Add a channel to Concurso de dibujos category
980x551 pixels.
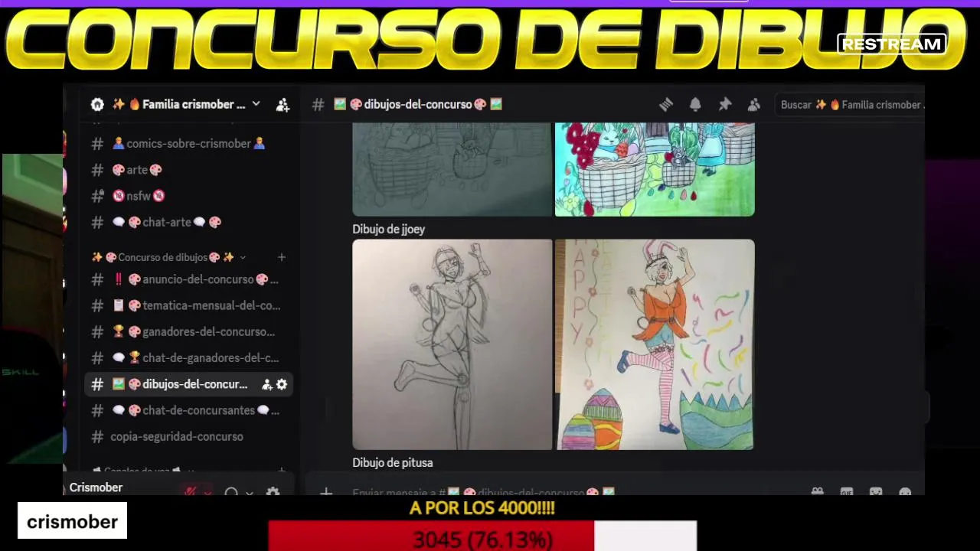pos(282,257)
